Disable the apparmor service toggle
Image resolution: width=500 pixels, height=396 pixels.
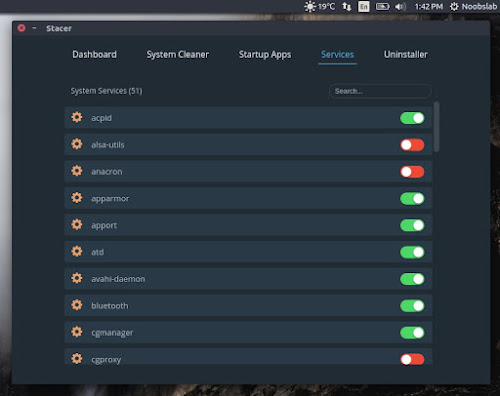click(412, 199)
